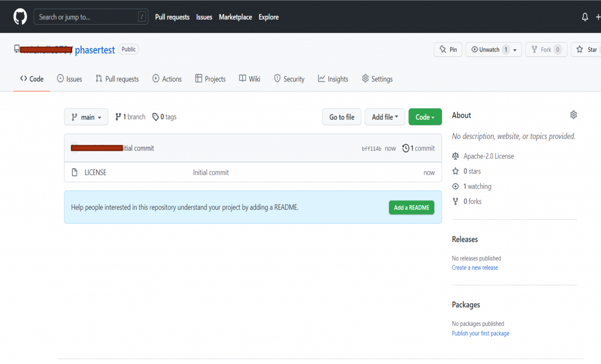Open the Packages heading
Viewport: 601px width, 364px height.
coord(465,305)
